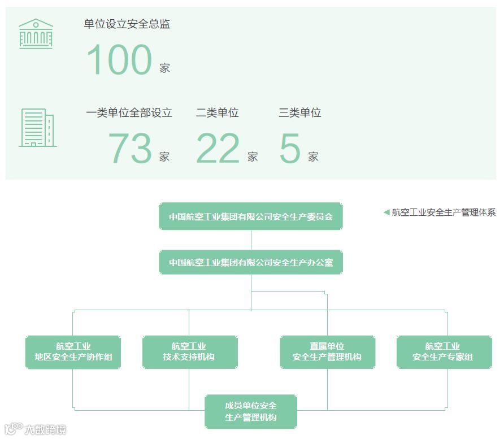
Task: Select the 技术支持机构 box
Action: click(x=190, y=352)
